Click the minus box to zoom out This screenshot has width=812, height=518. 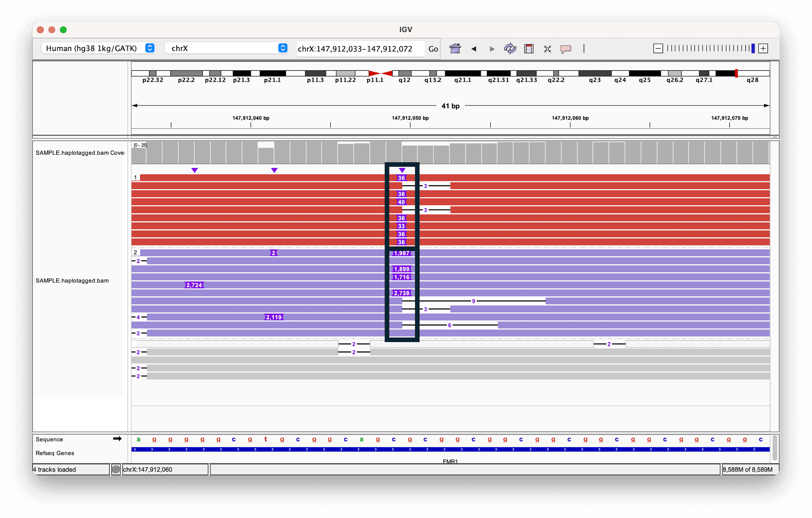(x=658, y=48)
